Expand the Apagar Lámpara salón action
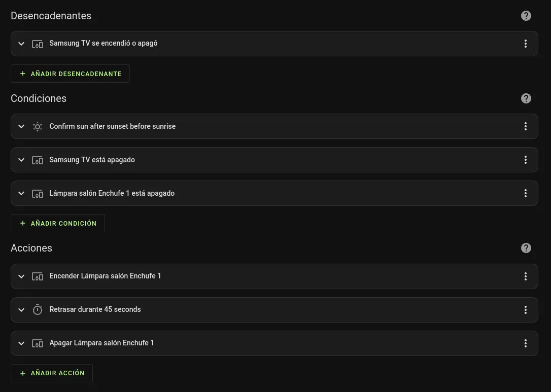The image size is (551, 392). tap(21, 343)
